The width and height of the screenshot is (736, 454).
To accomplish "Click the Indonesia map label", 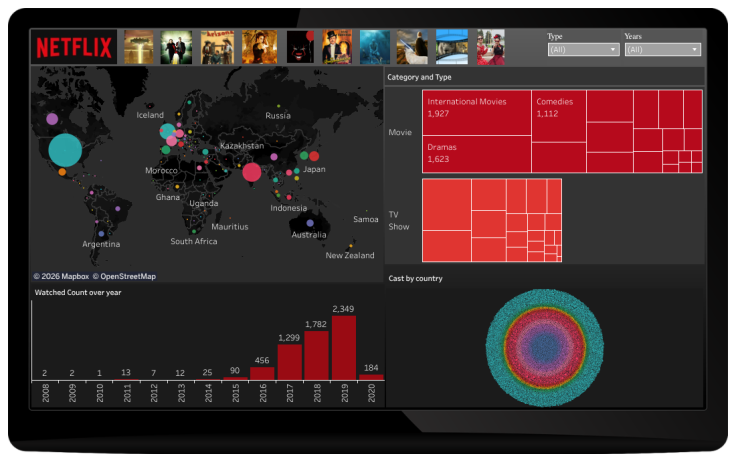I will tap(289, 208).
